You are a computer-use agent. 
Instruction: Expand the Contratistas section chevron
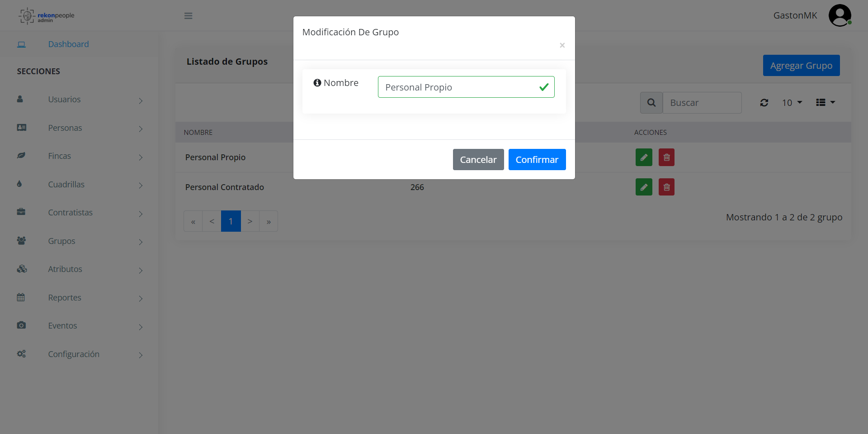(141, 214)
